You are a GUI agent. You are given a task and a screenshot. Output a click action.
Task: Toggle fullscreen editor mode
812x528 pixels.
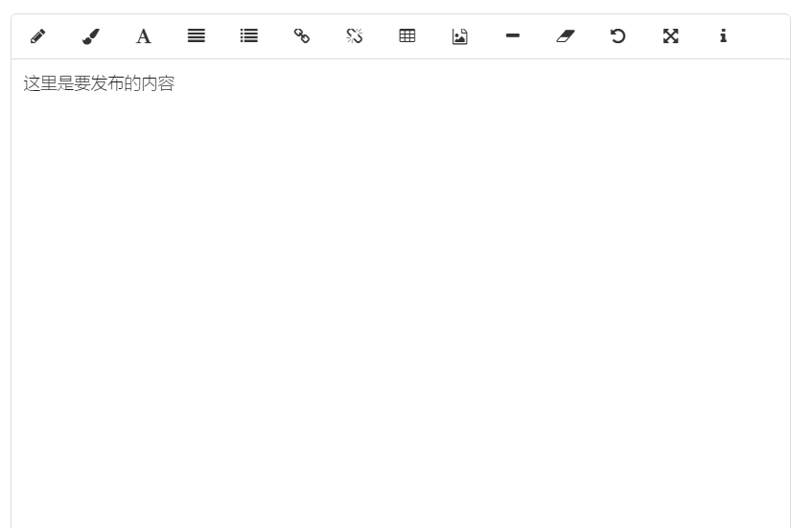671,36
